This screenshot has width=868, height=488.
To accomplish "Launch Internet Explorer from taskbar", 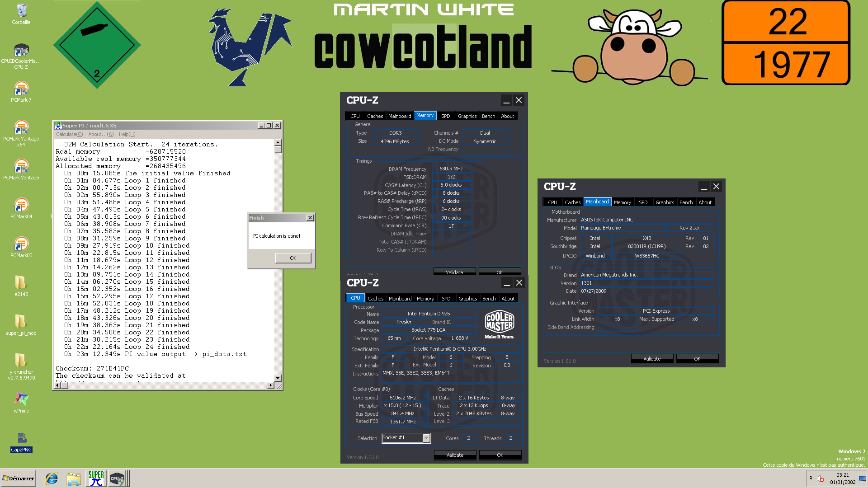I will click(x=52, y=479).
